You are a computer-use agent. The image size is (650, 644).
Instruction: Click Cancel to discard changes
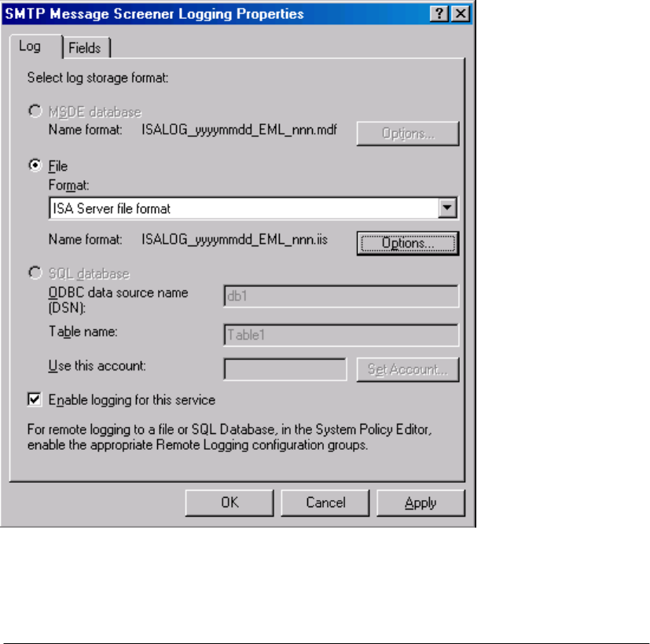click(x=325, y=502)
